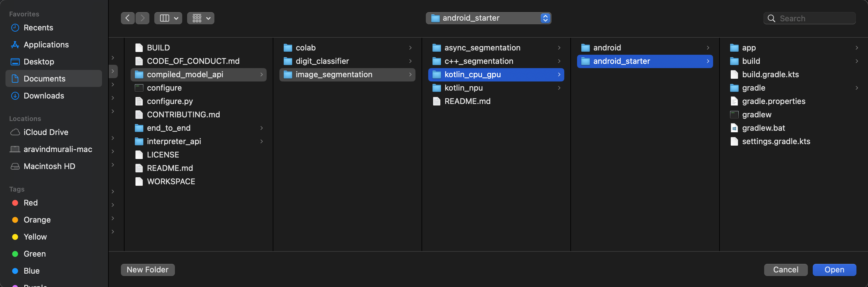Screen dimensions: 868x287
Task: Click the Open button
Action: pyautogui.click(x=834, y=270)
